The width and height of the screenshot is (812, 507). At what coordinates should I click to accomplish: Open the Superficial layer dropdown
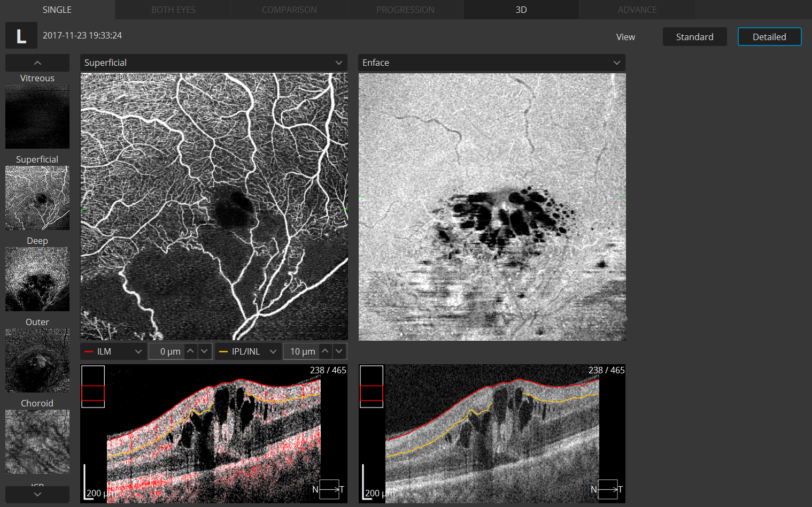pyautogui.click(x=213, y=63)
